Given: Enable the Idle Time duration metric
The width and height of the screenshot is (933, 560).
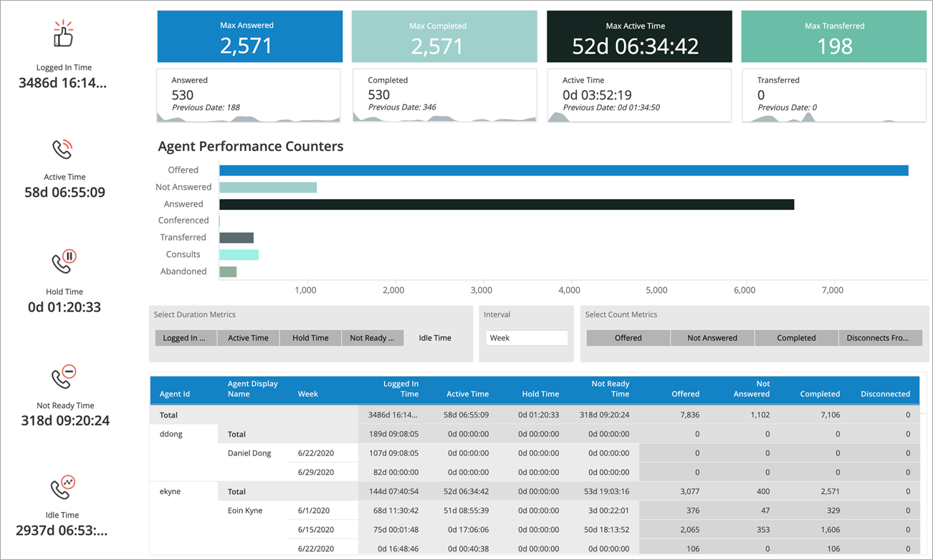Looking at the screenshot, I should 435,338.
